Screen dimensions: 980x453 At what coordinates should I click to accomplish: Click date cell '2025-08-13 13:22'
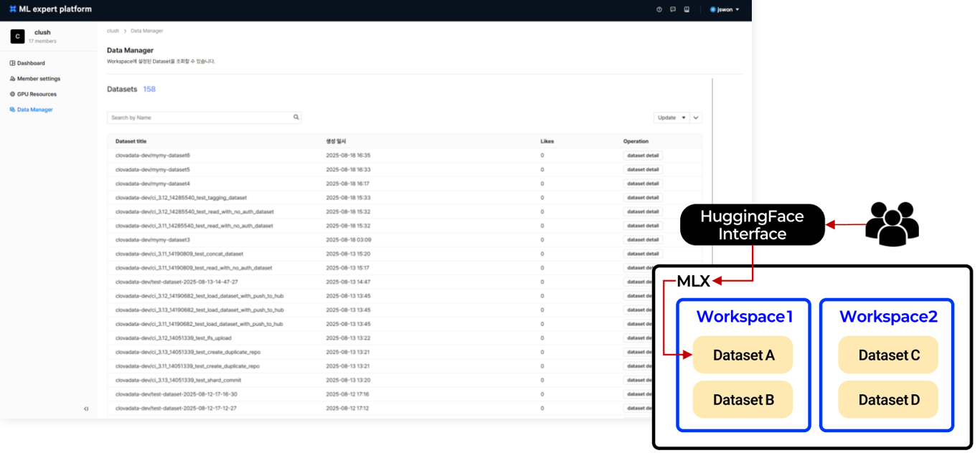(x=348, y=338)
